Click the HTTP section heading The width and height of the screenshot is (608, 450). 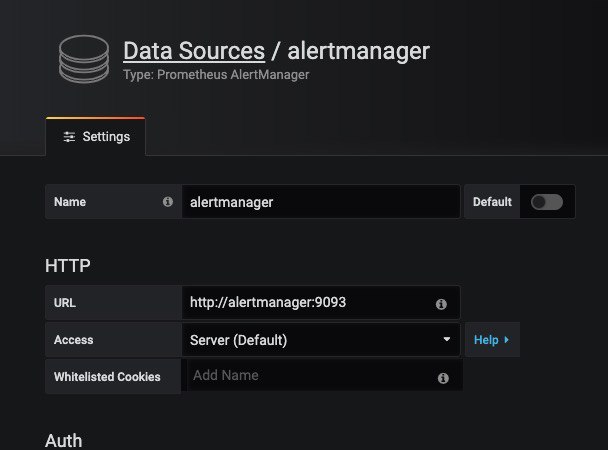tap(68, 266)
